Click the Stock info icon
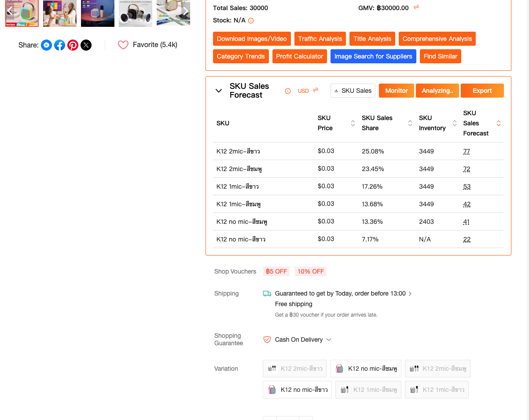 [x=251, y=21]
